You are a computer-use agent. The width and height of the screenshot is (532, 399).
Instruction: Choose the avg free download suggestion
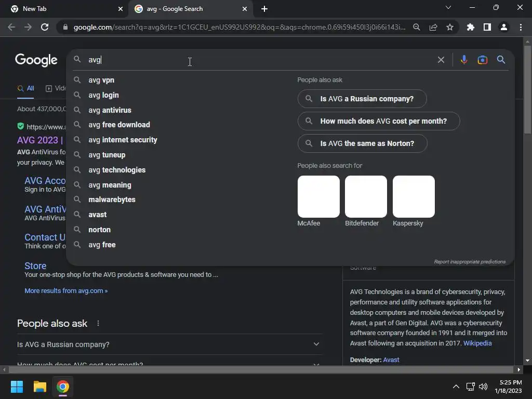pos(119,125)
